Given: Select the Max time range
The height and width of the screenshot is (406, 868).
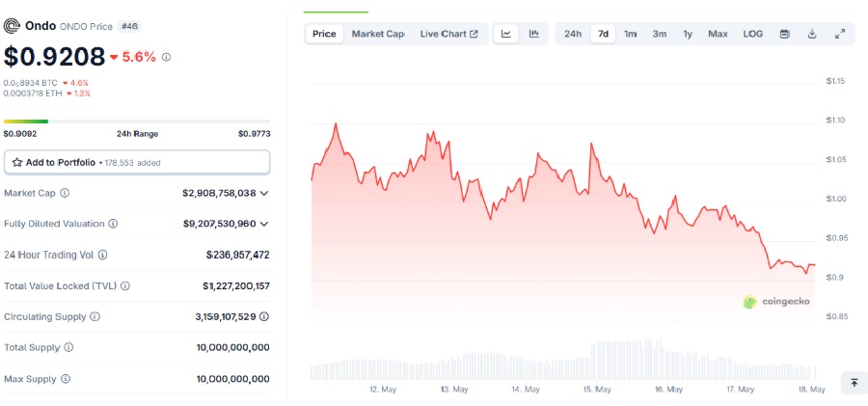Looking at the screenshot, I should pyautogui.click(x=718, y=34).
